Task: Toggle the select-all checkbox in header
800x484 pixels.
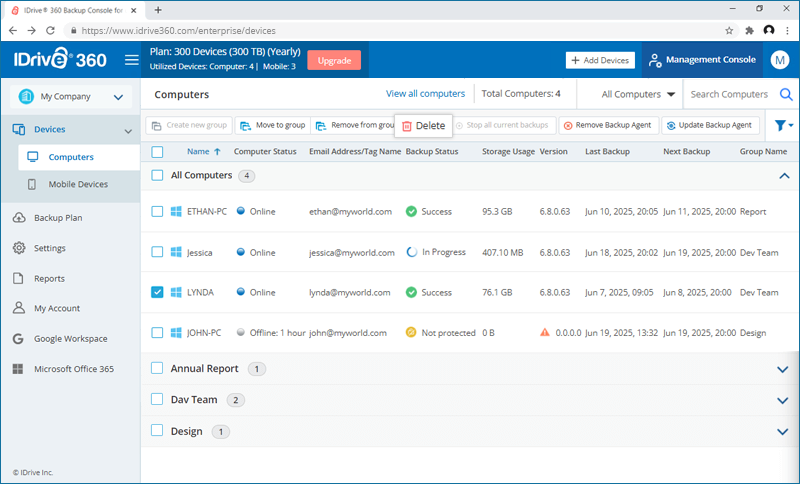Action: pyautogui.click(x=157, y=152)
